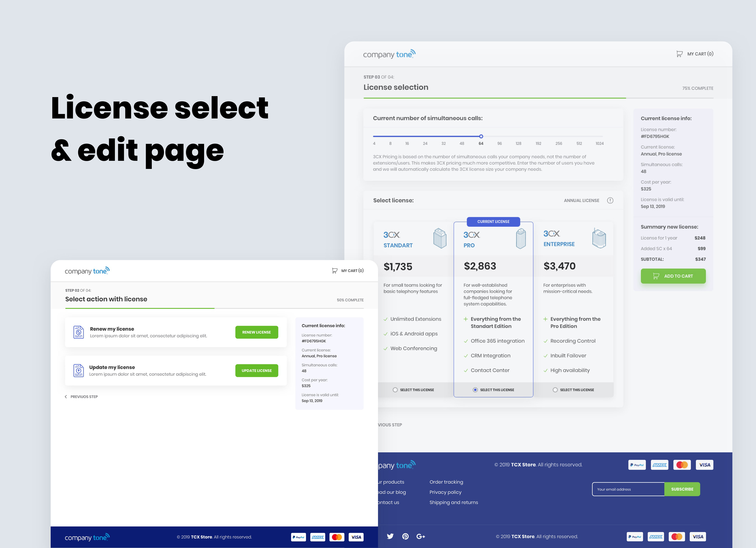This screenshot has height=548, width=756.
Task: Click the Add to Cart button
Action: click(x=673, y=276)
